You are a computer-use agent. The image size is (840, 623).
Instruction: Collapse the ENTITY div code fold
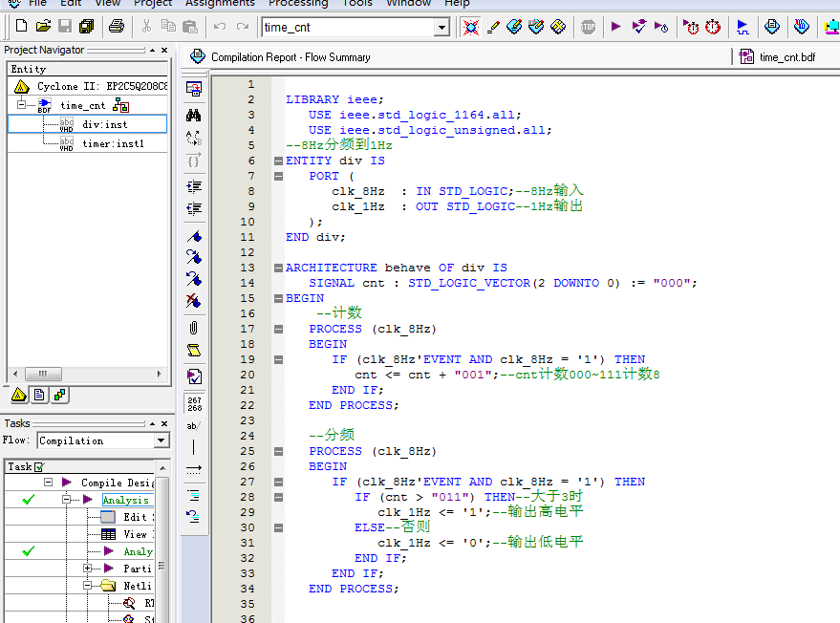pos(277,161)
